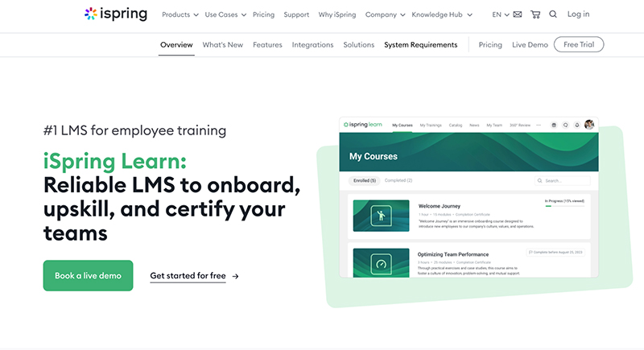Open the email envelope icon
Screen dimensions: 644x350
517,14
